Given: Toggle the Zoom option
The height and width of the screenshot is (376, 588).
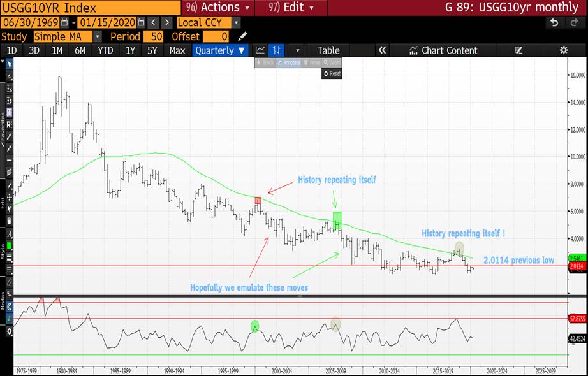Looking at the screenshot, I should pyautogui.click(x=332, y=62).
